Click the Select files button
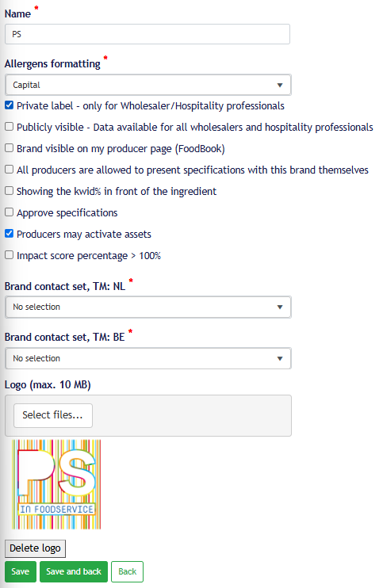The width and height of the screenshot is (383, 588). pyautogui.click(x=53, y=415)
